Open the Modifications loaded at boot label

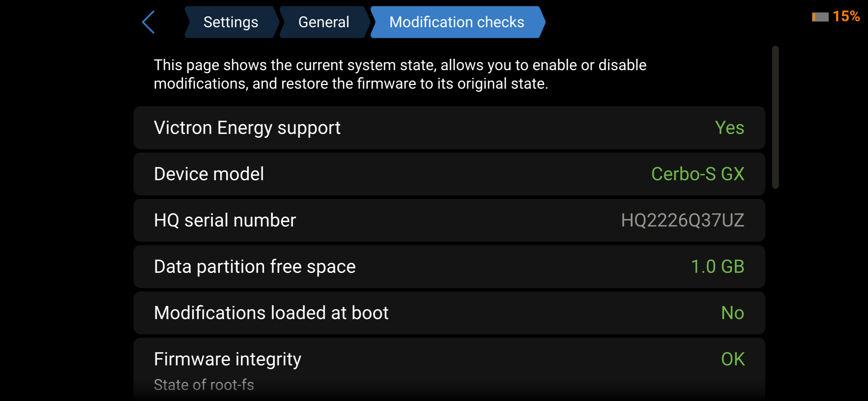[x=271, y=313]
